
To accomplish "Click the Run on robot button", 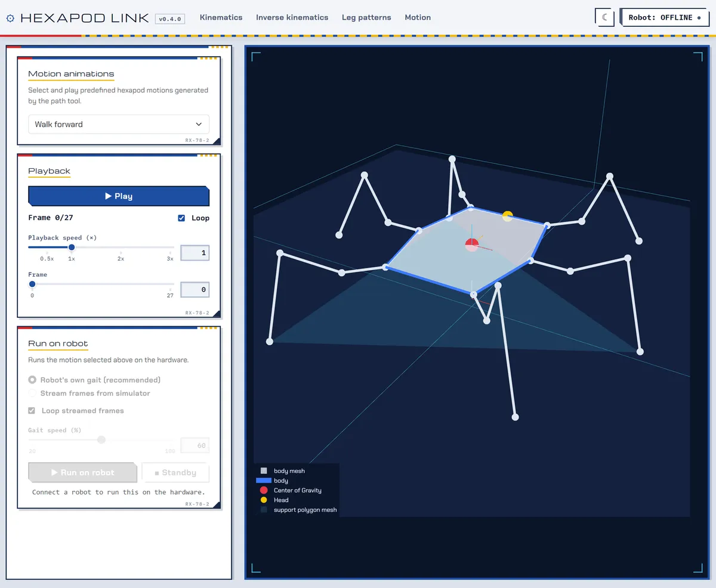I will (83, 472).
